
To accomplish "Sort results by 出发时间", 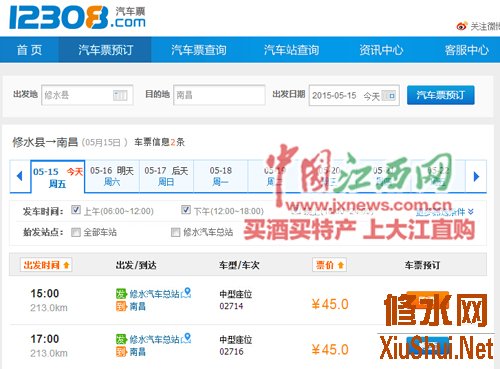I will point(46,265).
